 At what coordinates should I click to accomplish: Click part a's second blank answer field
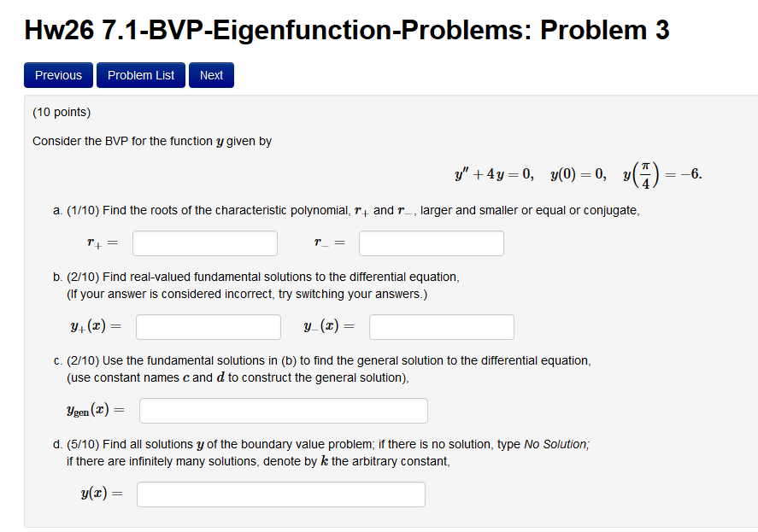point(431,243)
